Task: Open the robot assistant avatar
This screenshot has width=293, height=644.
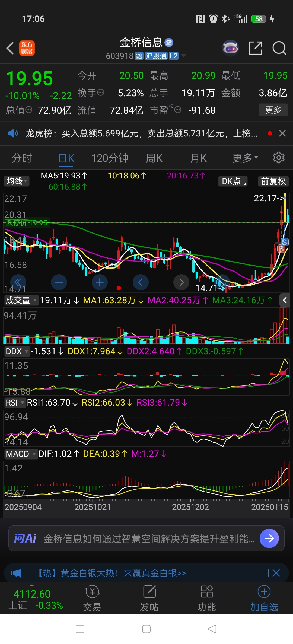Action: click(x=230, y=48)
